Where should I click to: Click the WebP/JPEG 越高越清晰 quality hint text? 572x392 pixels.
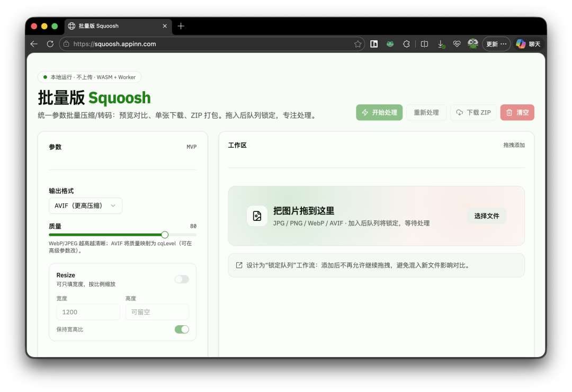[120, 247]
